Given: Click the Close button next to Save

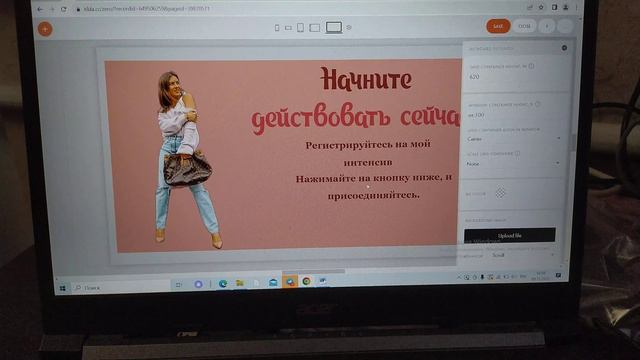Looking at the screenshot, I should [524, 26].
